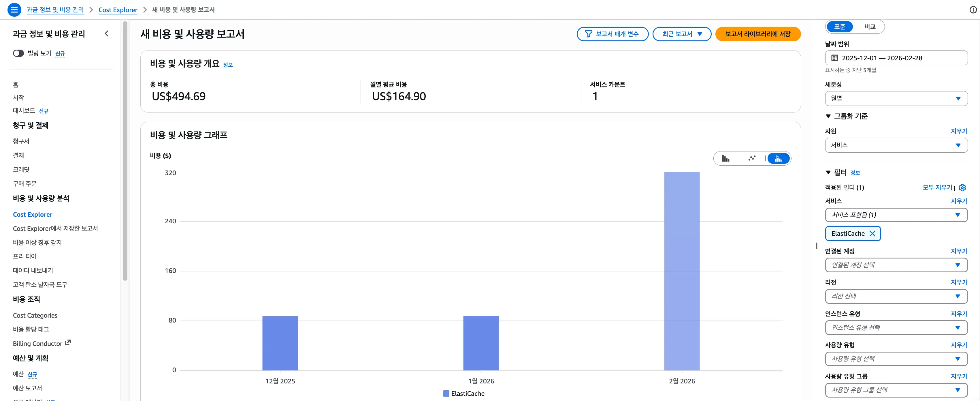
Task: Click the info icon at top right
Action: pyautogui.click(x=973, y=10)
